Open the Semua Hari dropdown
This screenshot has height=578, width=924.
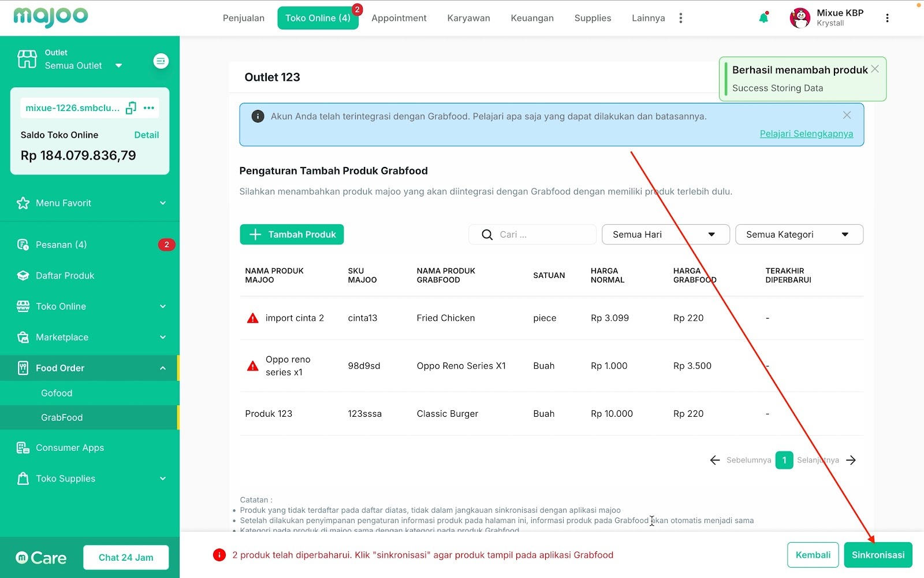pos(666,235)
